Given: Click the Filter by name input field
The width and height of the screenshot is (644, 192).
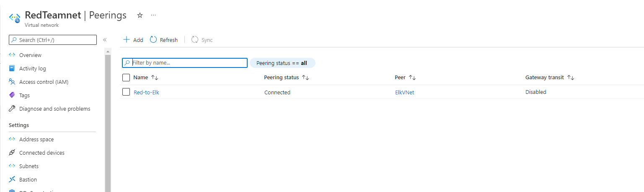Looking at the screenshot, I should pyautogui.click(x=189, y=63).
